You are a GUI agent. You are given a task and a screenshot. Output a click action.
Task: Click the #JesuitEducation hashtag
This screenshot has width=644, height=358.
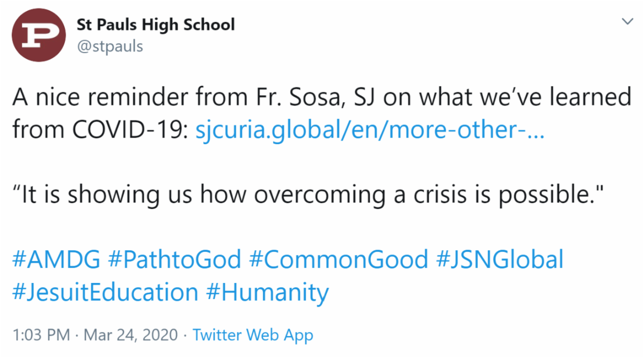(105, 293)
